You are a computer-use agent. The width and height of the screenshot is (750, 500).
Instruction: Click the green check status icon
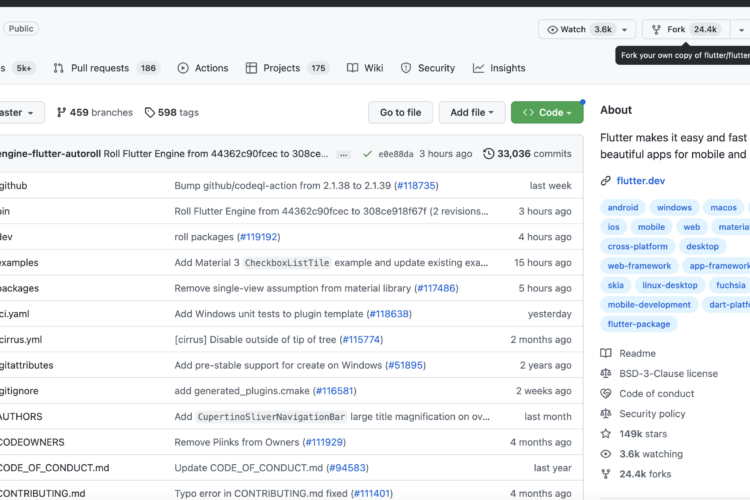[x=367, y=154]
